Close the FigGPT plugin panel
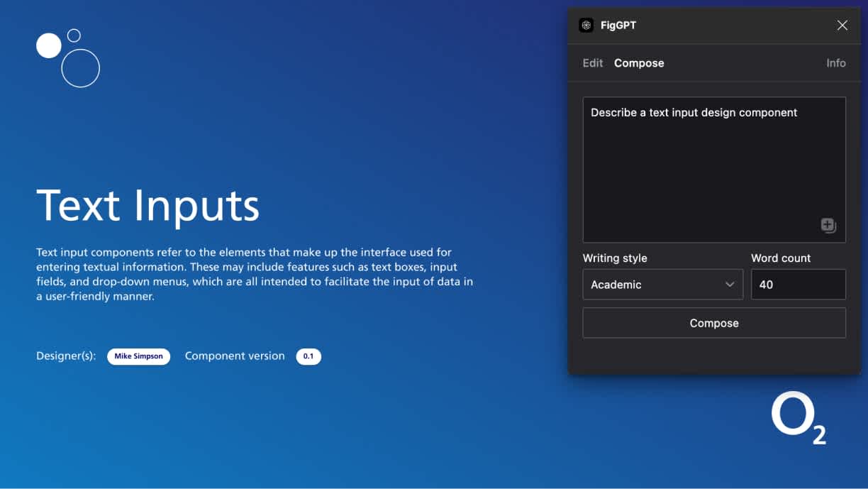This screenshot has width=868, height=489. [x=842, y=26]
